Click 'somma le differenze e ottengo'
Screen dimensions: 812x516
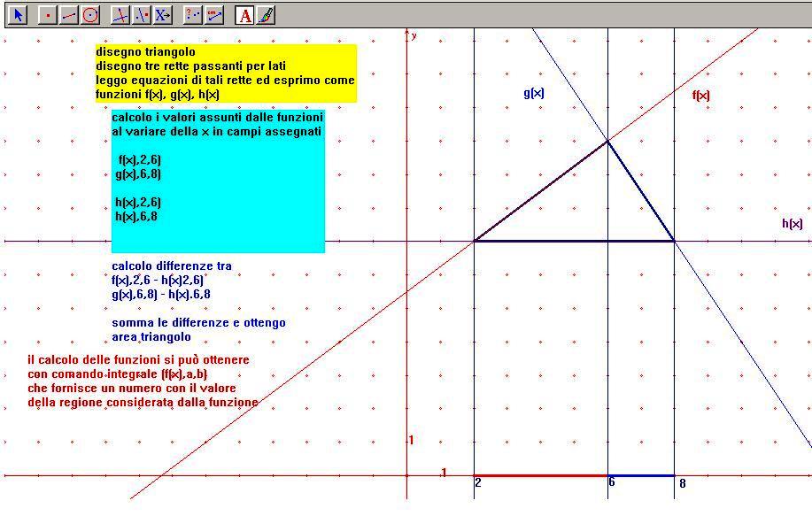pyautogui.click(x=199, y=323)
